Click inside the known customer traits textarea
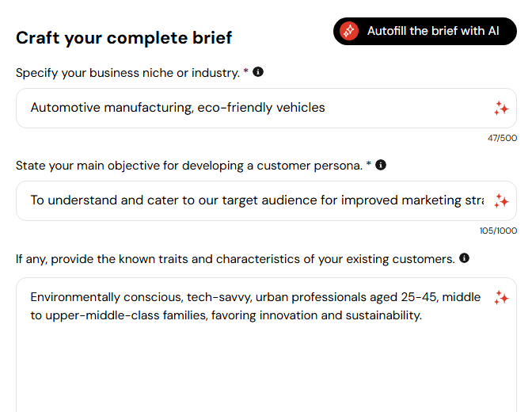The image size is (532, 412). tap(266, 345)
